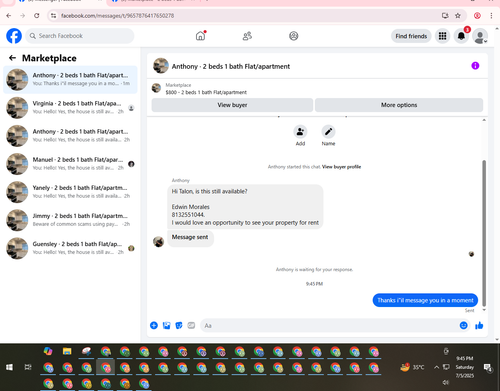Focus the Search Facebook field

click(x=80, y=36)
